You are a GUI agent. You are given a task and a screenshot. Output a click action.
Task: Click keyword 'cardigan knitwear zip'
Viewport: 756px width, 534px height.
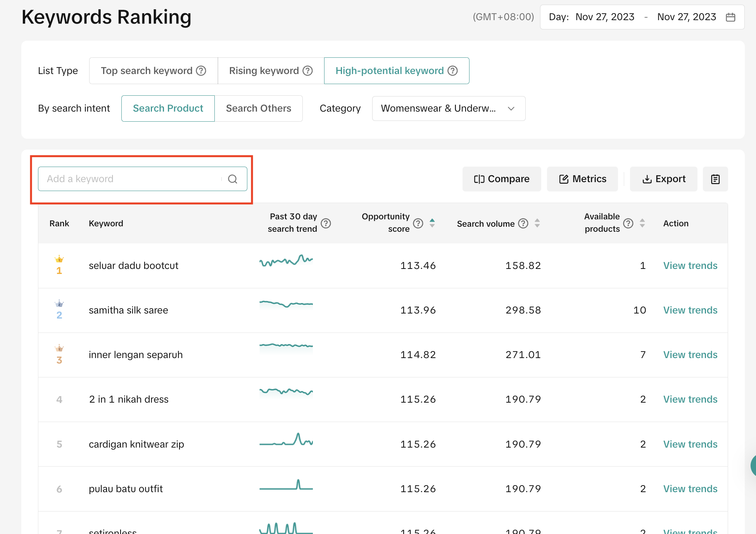[136, 444]
